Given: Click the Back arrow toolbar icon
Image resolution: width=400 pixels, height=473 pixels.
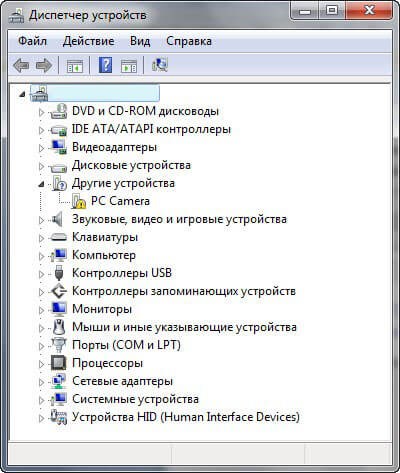Looking at the screenshot, I should (21, 65).
